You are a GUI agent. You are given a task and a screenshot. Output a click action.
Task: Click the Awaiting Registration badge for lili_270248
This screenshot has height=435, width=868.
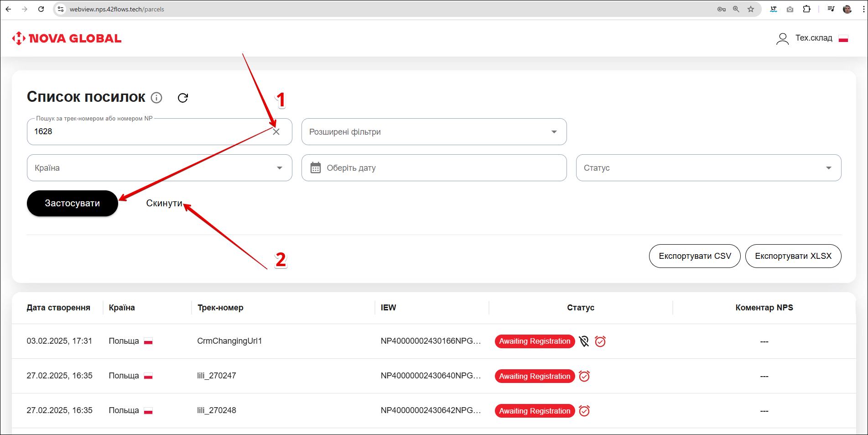(x=535, y=411)
